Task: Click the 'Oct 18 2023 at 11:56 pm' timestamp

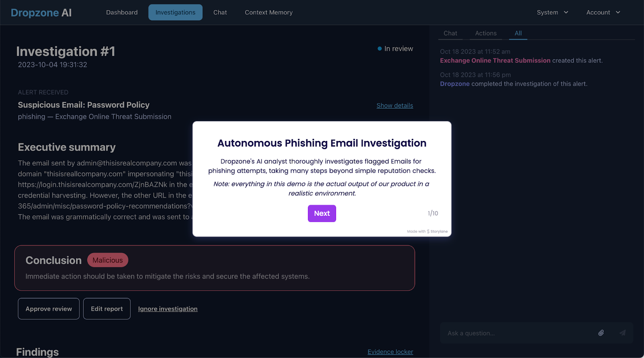Action: [475, 75]
